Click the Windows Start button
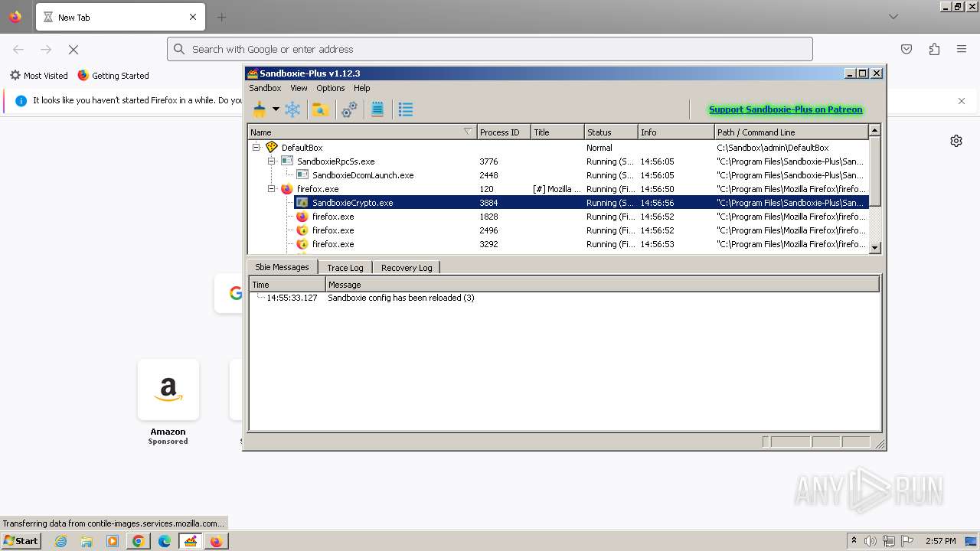 coord(21,540)
